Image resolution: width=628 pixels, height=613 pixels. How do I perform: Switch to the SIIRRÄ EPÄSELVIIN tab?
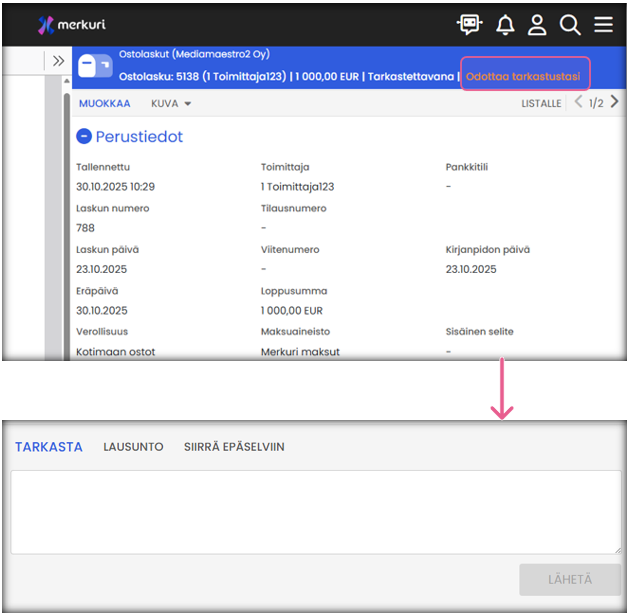[x=234, y=447]
